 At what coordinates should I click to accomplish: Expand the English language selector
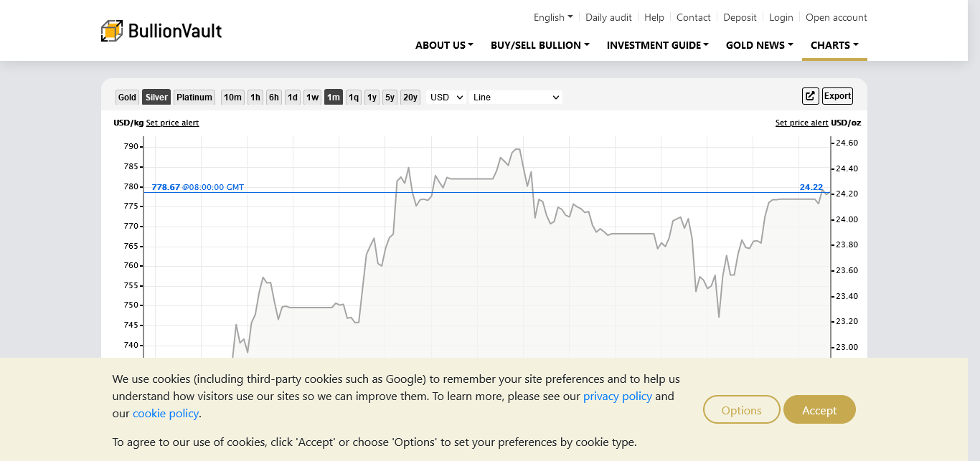(552, 17)
